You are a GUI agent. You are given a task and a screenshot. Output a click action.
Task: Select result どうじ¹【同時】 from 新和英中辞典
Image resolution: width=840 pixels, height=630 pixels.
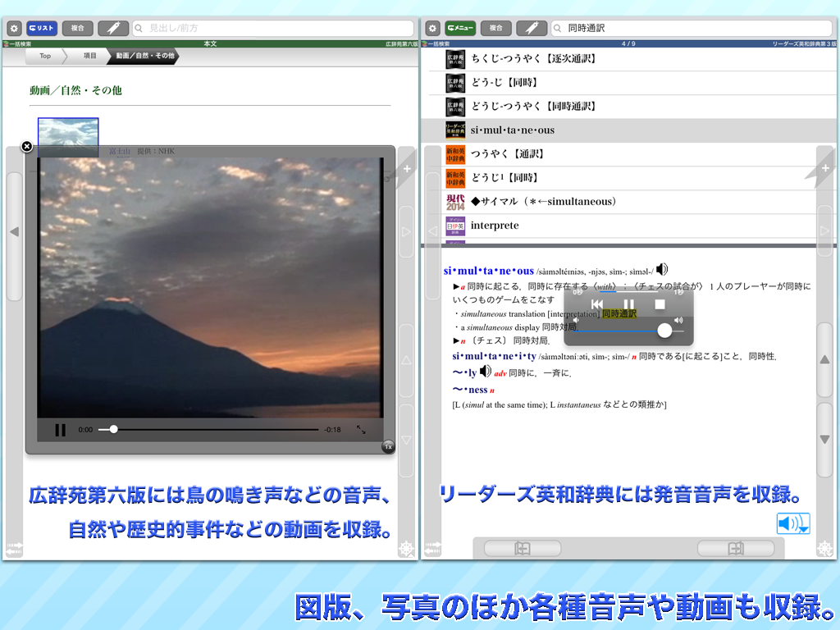[628, 178]
